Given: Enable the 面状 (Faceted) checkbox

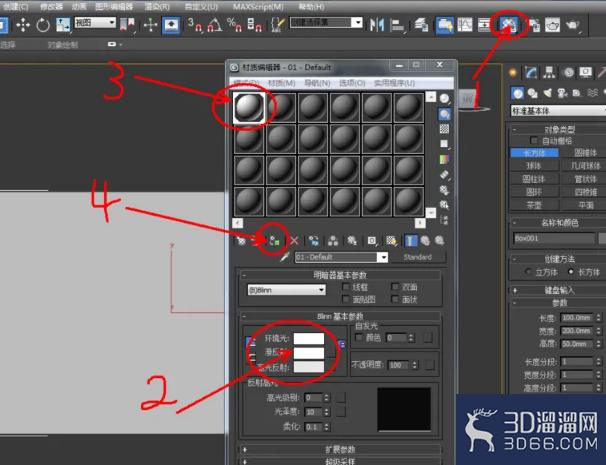Looking at the screenshot, I should (395, 299).
